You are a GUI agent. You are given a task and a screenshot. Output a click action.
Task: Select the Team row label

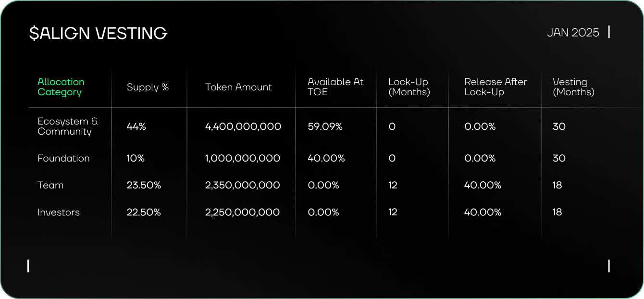coord(50,185)
